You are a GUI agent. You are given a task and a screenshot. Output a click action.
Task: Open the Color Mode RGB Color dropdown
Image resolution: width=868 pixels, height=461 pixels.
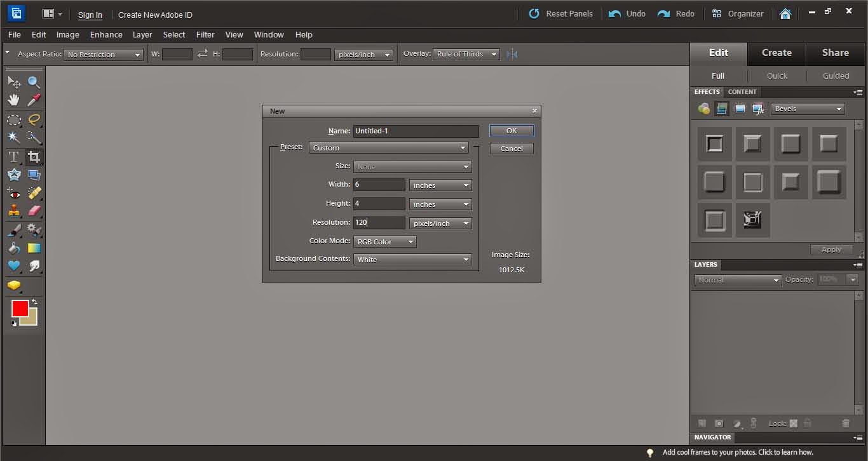(x=384, y=242)
